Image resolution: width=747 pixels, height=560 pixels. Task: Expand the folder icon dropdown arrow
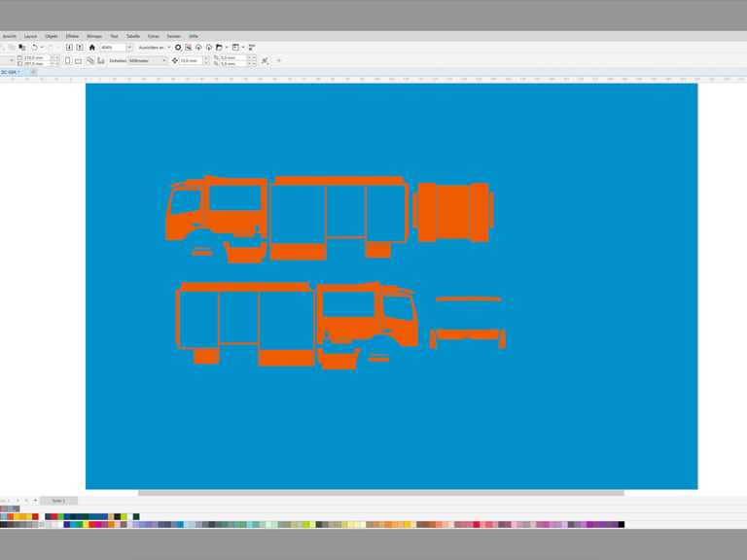[x=227, y=47]
